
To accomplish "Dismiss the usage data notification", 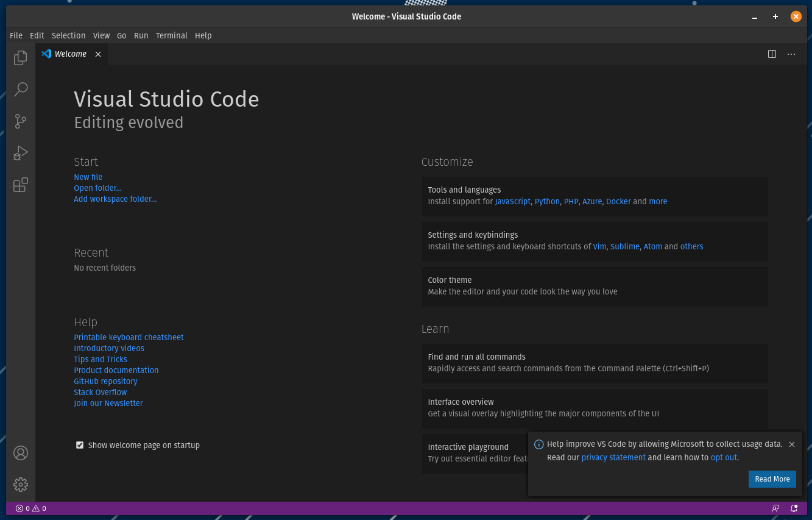I will 791,444.
